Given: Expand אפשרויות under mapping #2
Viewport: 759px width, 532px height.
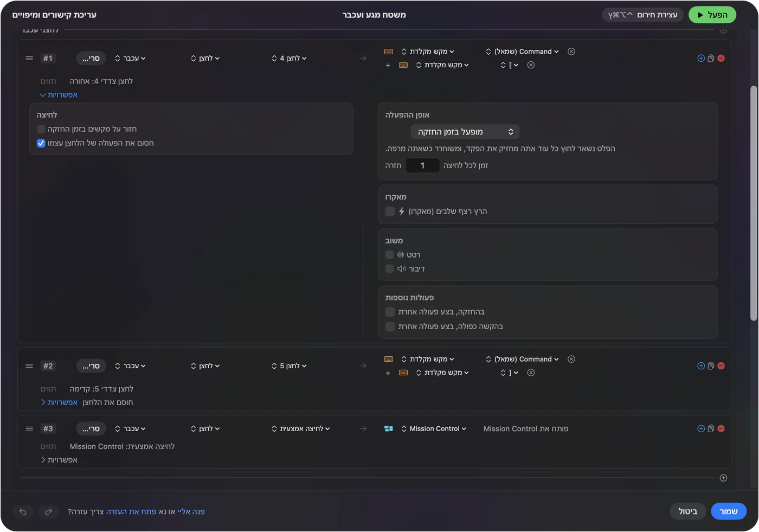Looking at the screenshot, I should tap(59, 402).
